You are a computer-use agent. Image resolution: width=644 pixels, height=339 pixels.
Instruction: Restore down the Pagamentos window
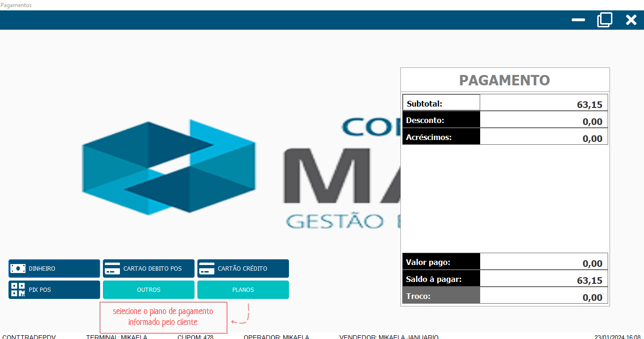604,20
